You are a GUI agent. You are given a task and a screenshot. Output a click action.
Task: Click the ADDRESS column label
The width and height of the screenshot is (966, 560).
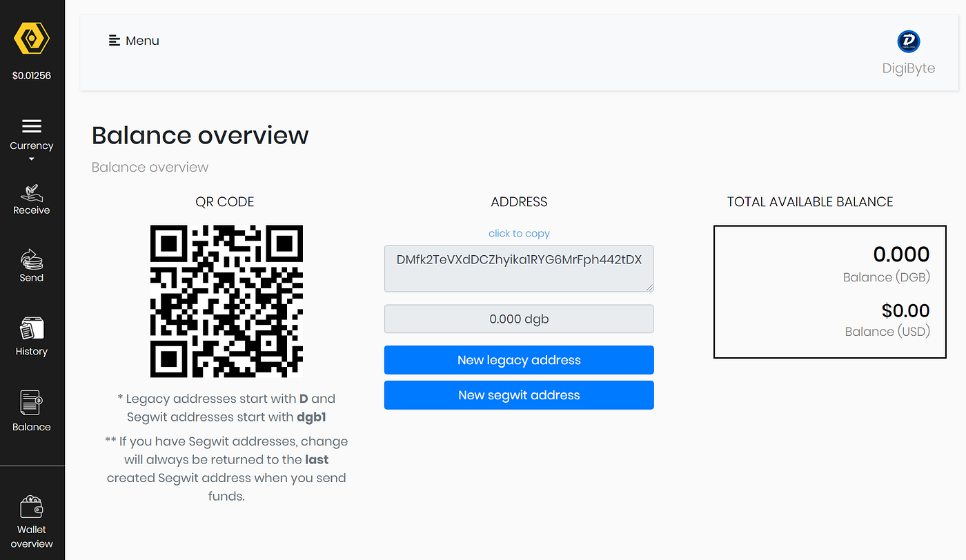click(x=519, y=202)
